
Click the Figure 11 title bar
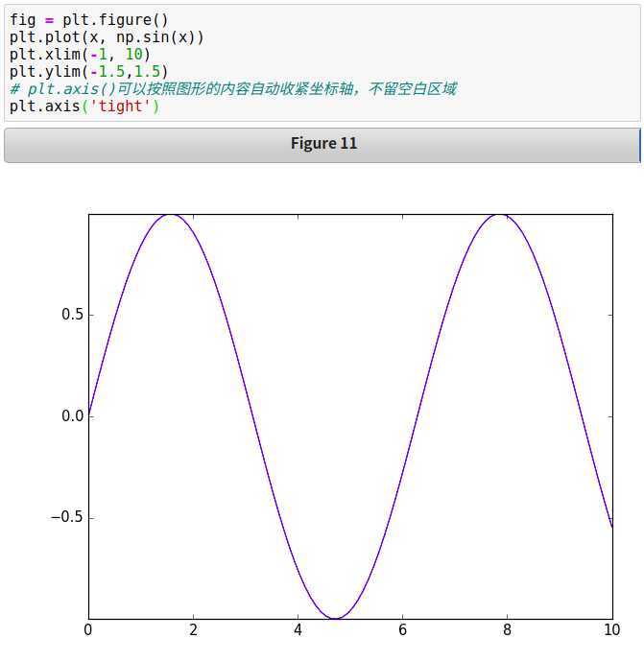(322, 145)
